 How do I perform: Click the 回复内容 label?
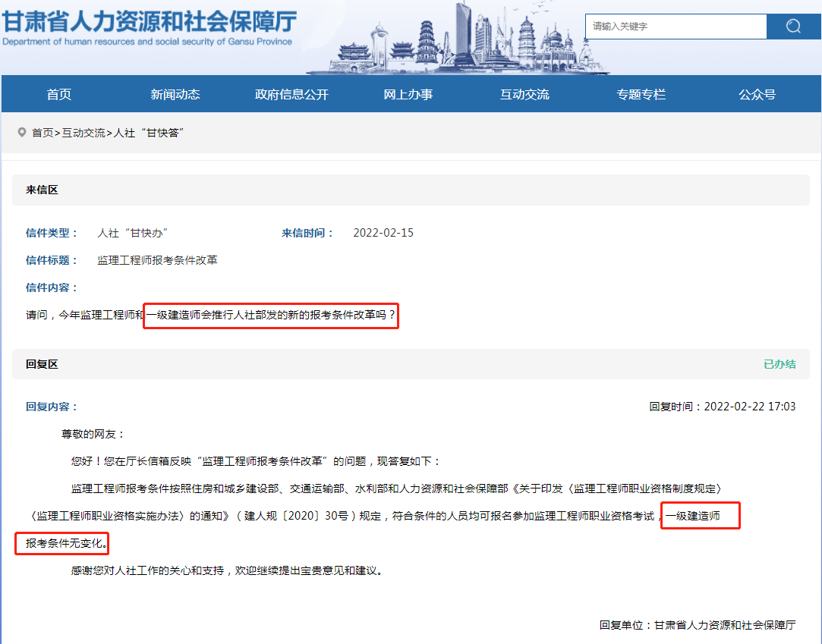(x=52, y=407)
